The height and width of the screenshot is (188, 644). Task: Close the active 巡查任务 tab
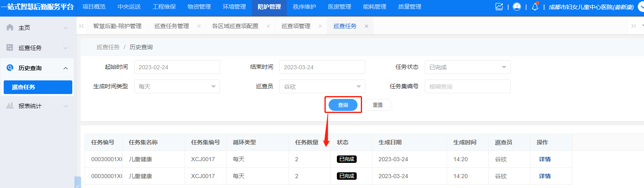click(366, 26)
